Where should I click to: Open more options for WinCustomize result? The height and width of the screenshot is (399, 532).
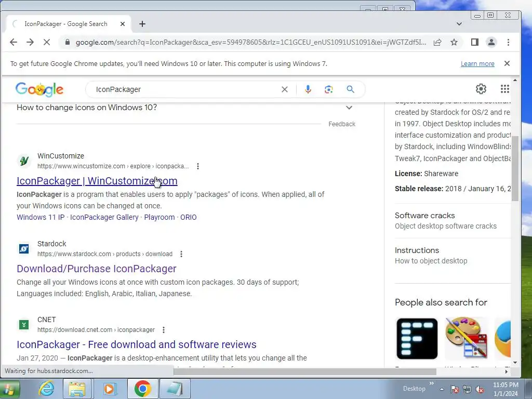(198, 166)
